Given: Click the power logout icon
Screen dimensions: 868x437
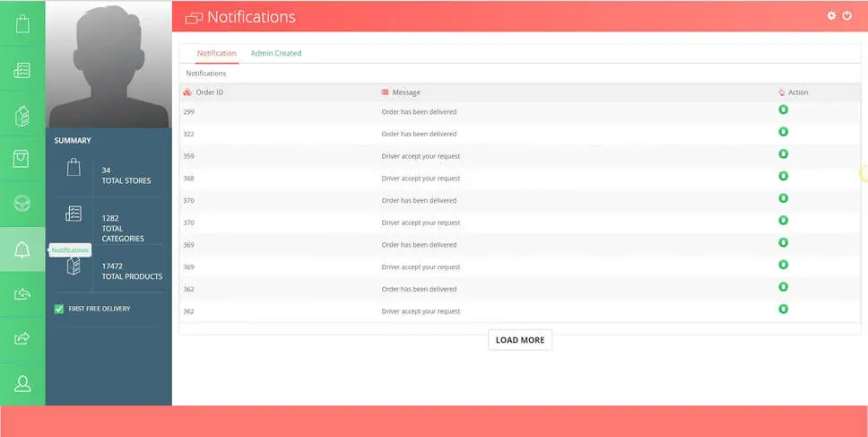Looking at the screenshot, I should coord(847,15).
